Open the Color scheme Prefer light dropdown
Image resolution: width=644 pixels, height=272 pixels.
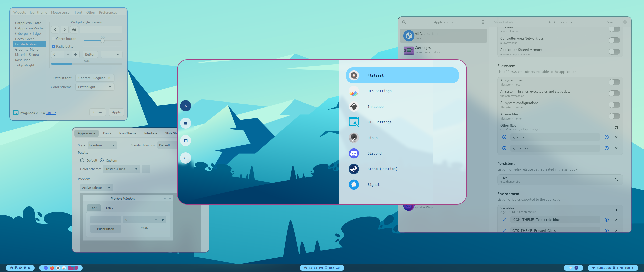coord(95,87)
